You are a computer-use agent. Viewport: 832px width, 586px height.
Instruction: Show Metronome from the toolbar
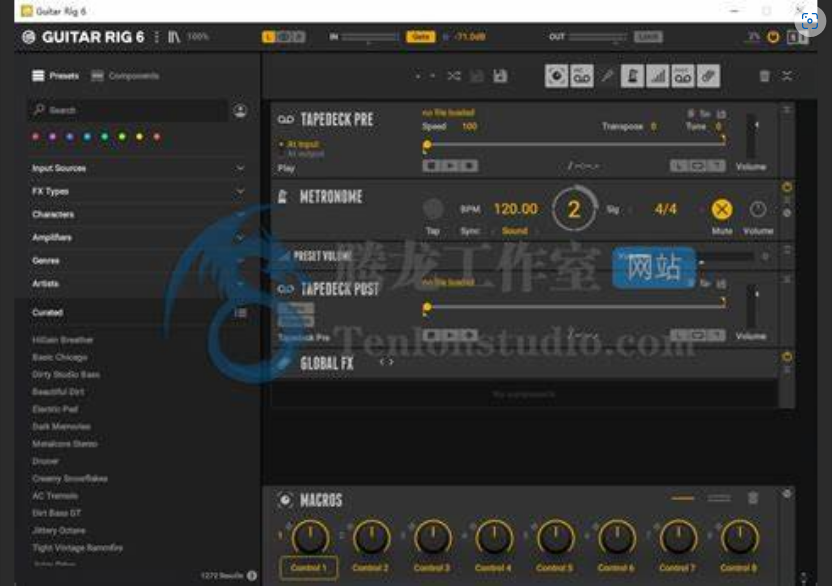[632, 76]
